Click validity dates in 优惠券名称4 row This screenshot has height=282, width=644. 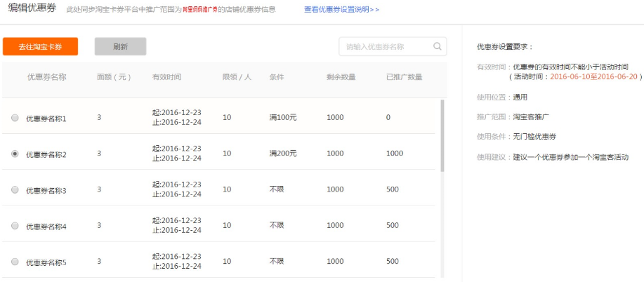(176, 225)
